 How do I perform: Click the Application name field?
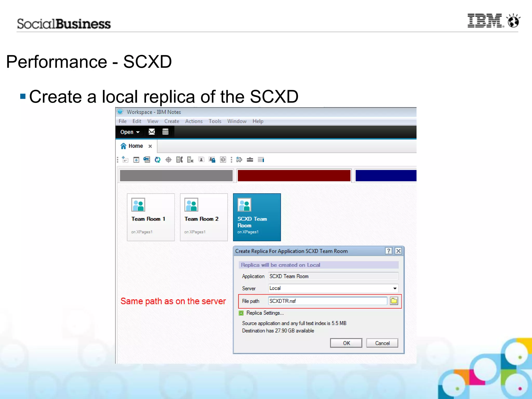pyautogui.click(x=333, y=276)
